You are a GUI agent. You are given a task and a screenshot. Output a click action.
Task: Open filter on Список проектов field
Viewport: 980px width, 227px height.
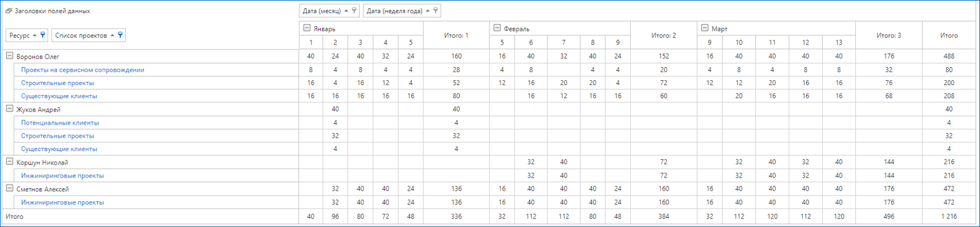coord(120,35)
